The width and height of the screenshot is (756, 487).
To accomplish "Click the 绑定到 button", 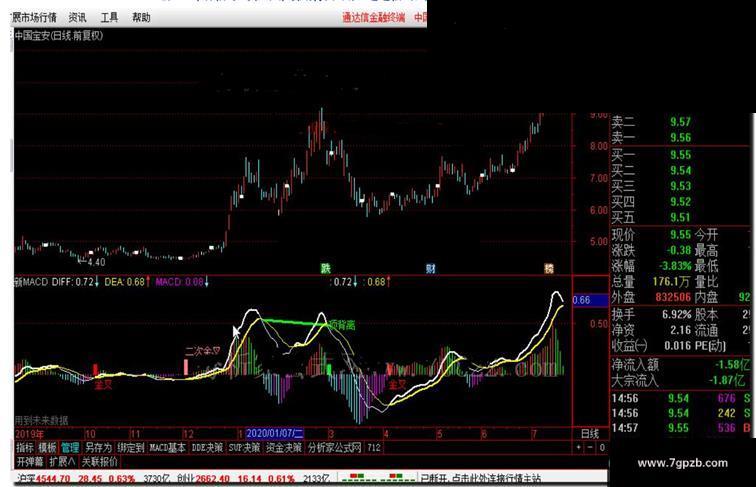I will click(131, 447).
